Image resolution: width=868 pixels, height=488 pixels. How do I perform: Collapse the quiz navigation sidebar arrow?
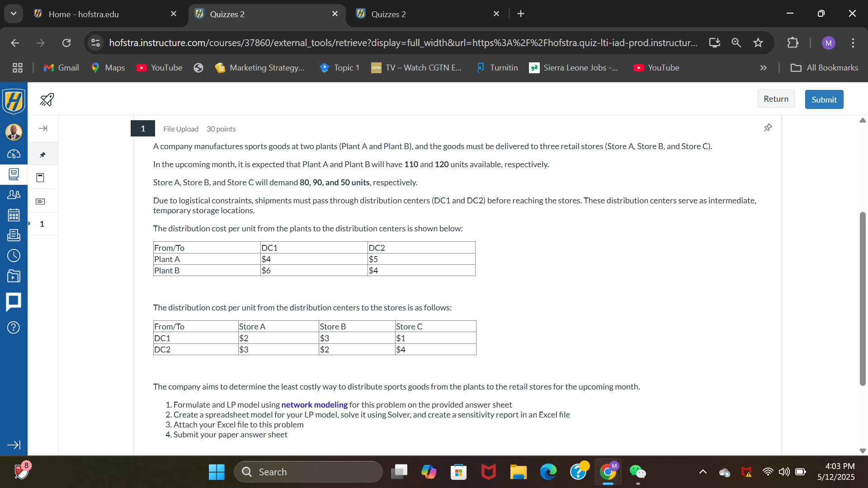click(x=43, y=128)
